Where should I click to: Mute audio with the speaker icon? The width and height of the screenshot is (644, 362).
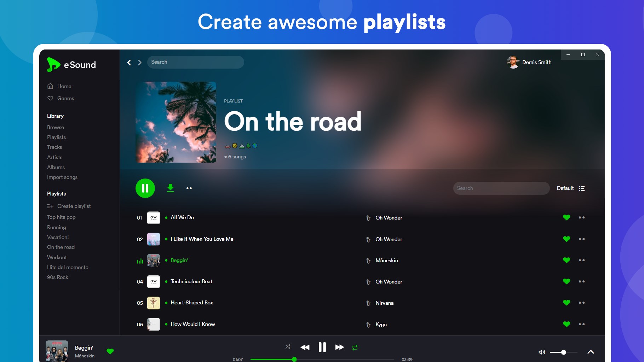(542, 352)
